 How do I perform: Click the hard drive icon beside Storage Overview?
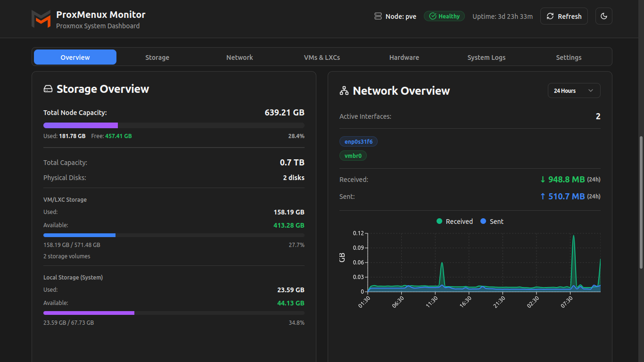(48, 89)
